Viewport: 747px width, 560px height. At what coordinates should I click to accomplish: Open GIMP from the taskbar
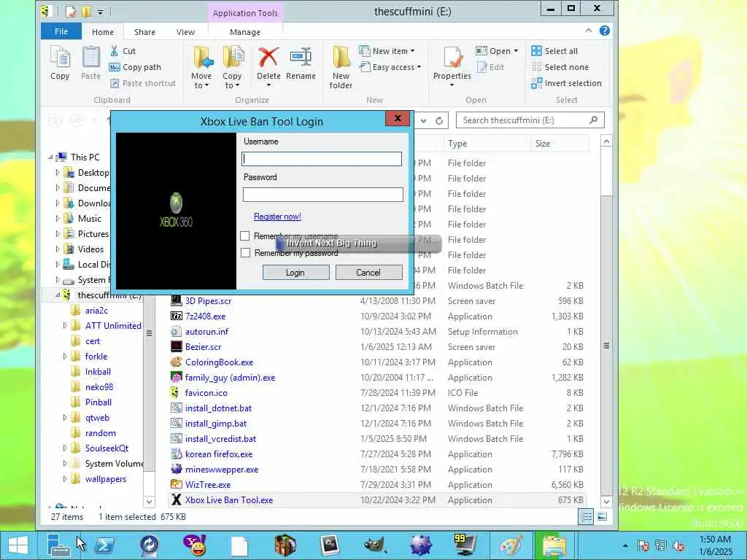tap(374, 545)
